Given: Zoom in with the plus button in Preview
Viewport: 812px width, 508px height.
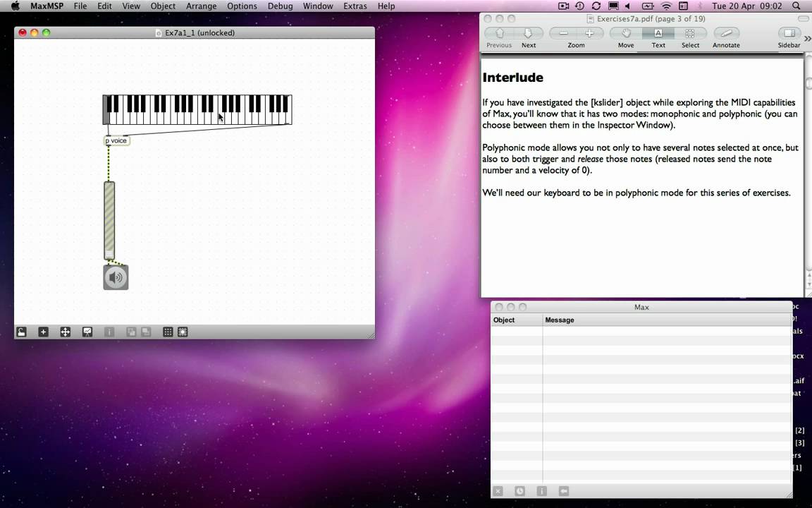Looking at the screenshot, I should point(589,33).
